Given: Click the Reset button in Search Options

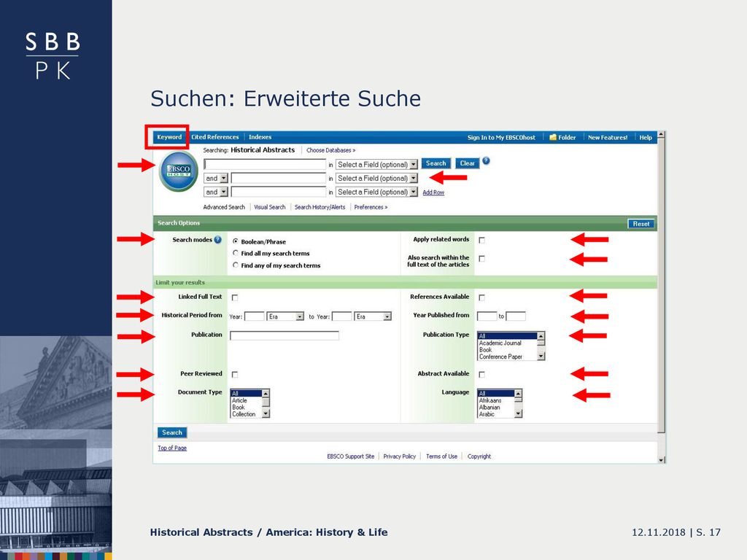Looking at the screenshot, I should tap(640, 224).
